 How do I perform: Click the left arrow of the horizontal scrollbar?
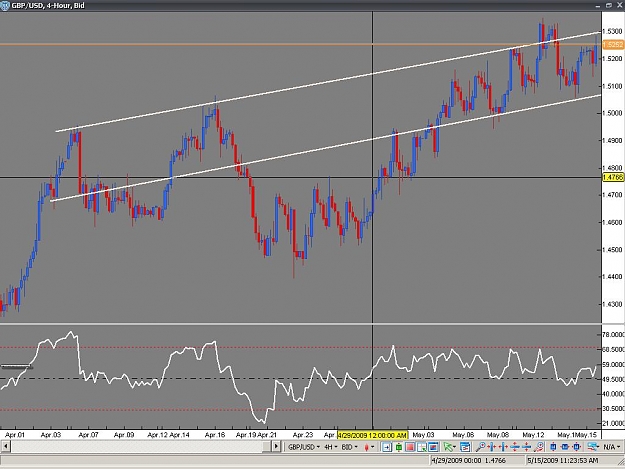(x=5, y=446)
